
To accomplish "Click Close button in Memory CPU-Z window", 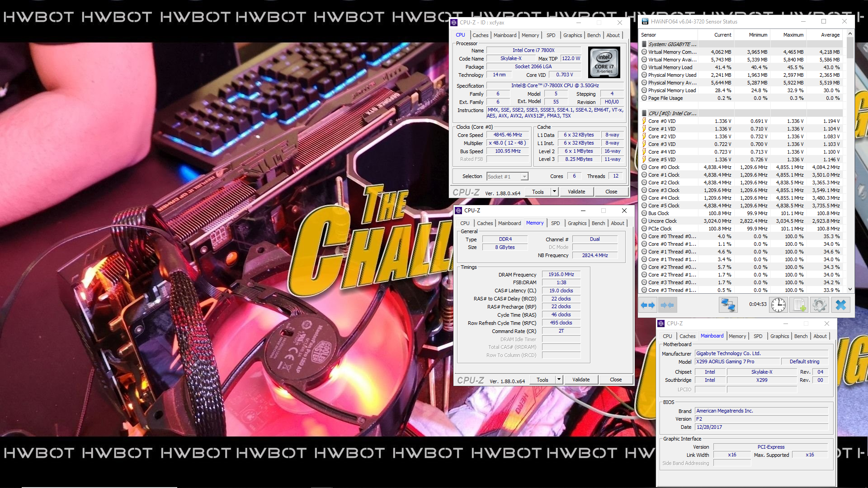I will (x=615, y=380).
